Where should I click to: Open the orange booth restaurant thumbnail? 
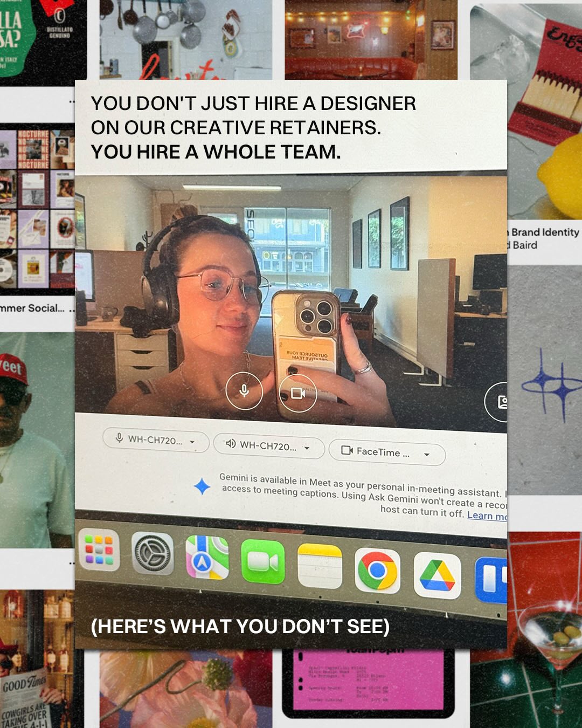(x=371, y=40)
